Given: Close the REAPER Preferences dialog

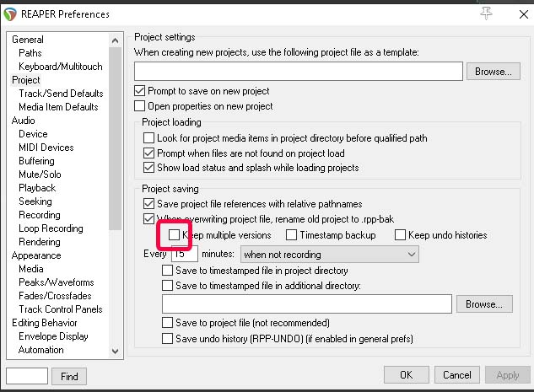Looking at the screenshot, I should click(523, 14).
